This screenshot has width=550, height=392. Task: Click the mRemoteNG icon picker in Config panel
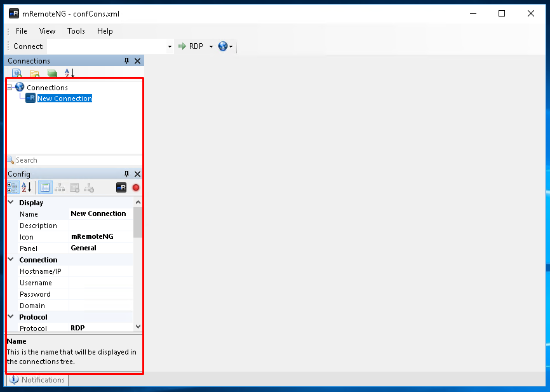click(x=121, y=187)
